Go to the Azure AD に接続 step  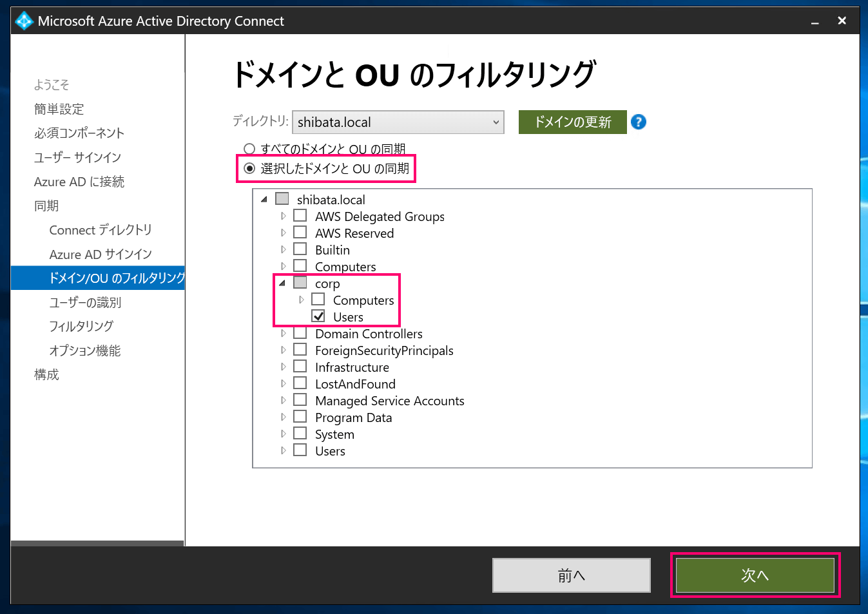pos(79,182)
